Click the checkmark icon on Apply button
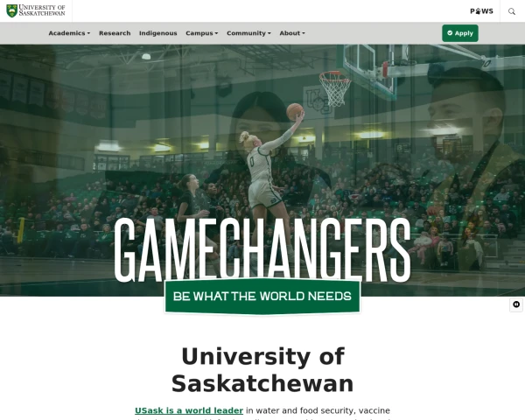 click(x=450, y=33)
